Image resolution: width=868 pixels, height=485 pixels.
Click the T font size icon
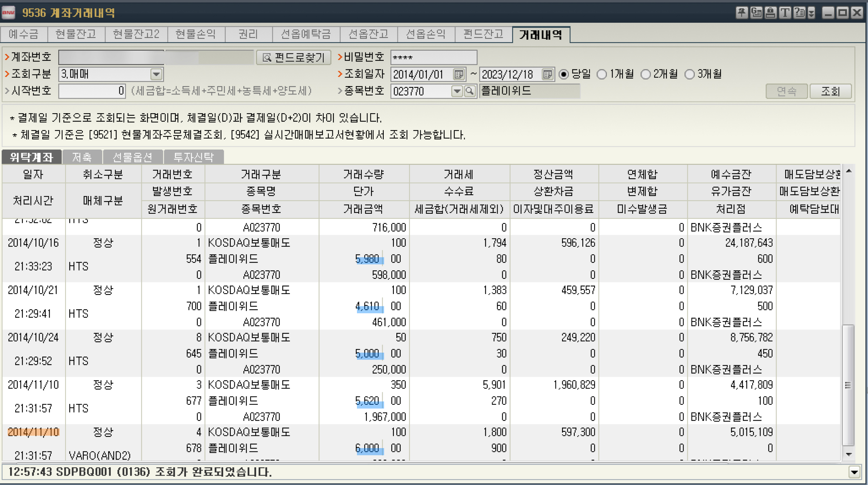(785, 13)
